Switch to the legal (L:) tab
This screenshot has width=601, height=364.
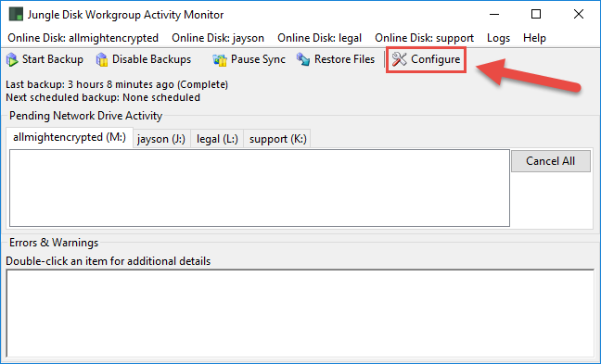coord(217,139)
